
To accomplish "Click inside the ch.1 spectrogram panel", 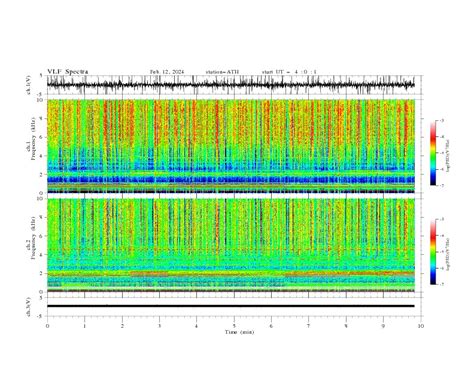I will pyautogui.click(x=231, y=146).
